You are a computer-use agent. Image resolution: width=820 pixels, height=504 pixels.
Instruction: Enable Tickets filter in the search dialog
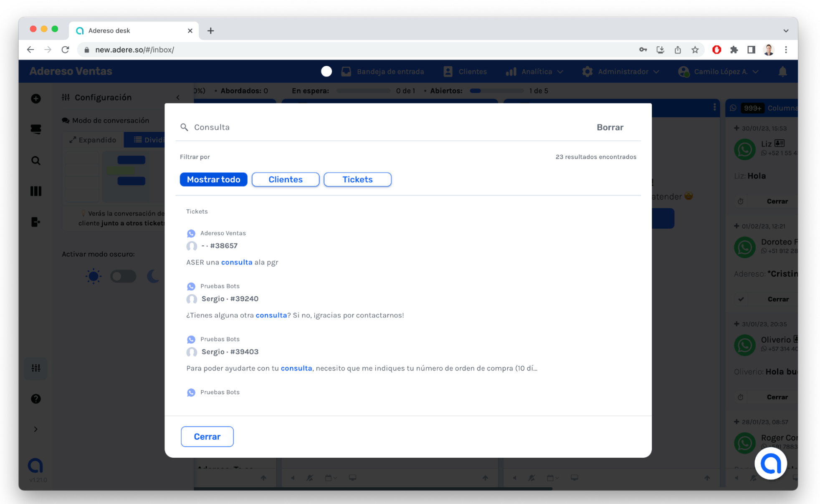(x=357, y=179)
